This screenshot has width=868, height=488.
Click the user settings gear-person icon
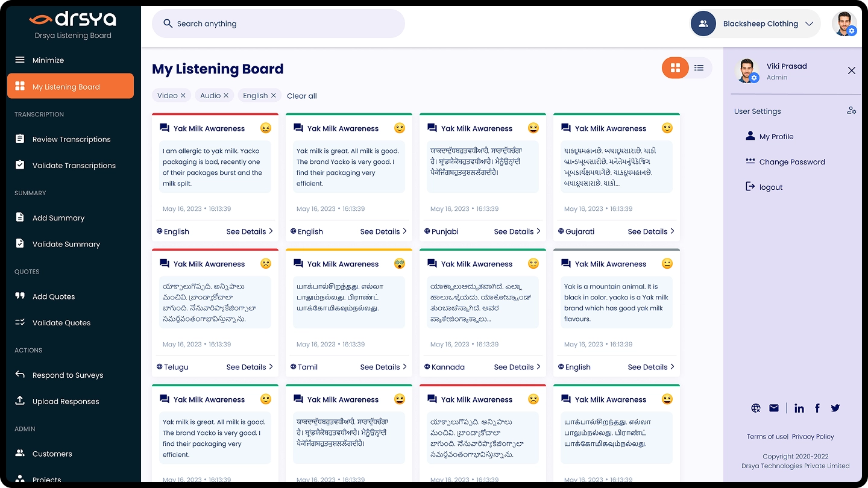[851, 110]
